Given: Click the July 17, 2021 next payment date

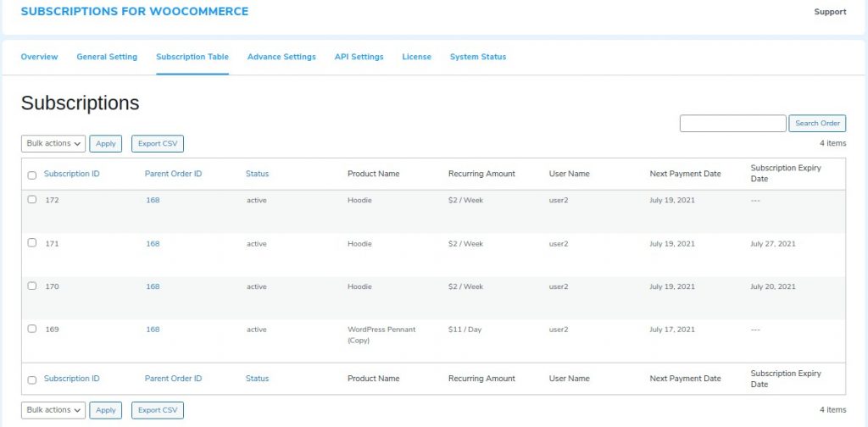Looking at the screenshot, I should point(672,329).
